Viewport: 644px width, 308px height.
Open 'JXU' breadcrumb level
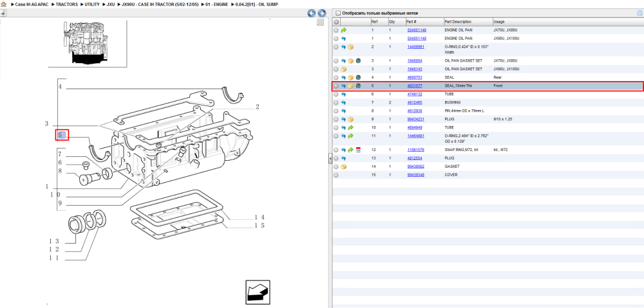click(x=111, y=4)
